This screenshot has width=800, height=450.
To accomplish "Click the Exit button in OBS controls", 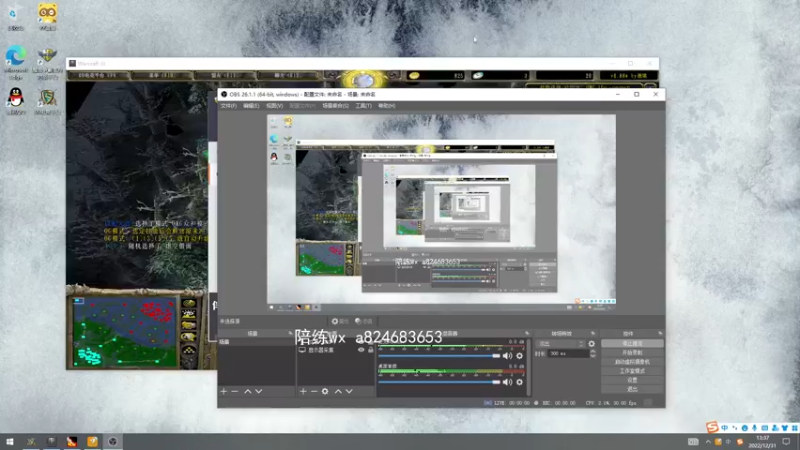I will (x=632, y=389).
